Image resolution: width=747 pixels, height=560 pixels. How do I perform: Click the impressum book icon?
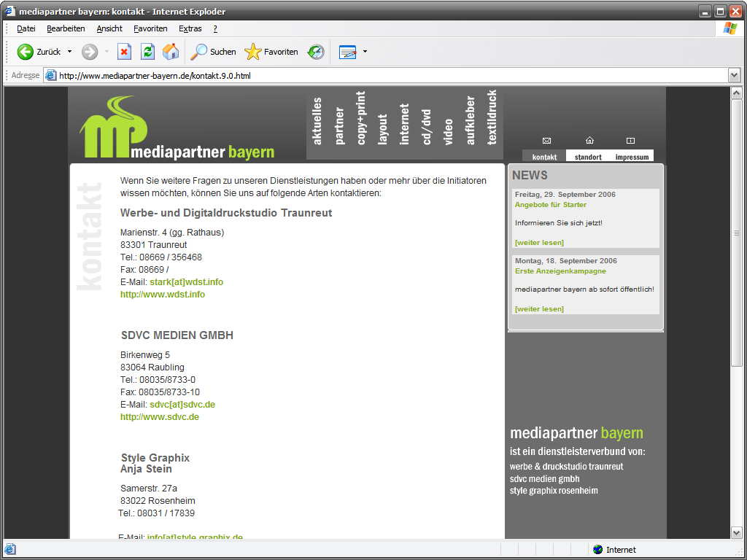631,141
